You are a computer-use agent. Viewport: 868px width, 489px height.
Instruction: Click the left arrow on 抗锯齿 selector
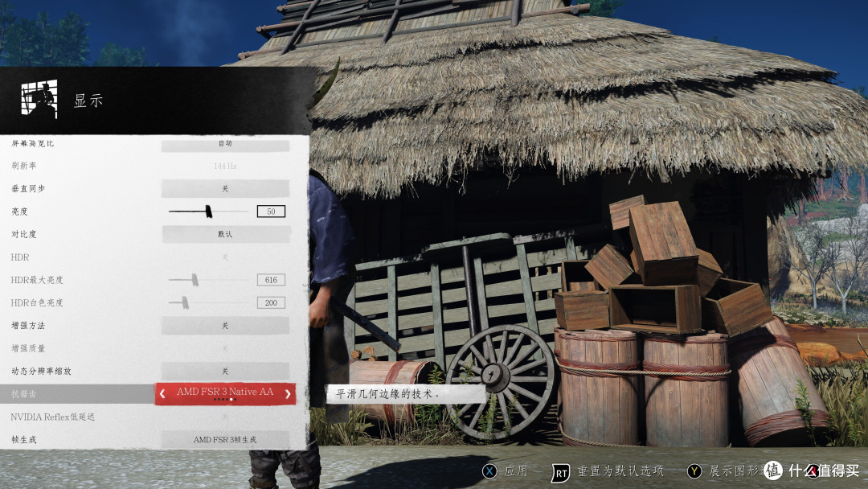(162, 394)
